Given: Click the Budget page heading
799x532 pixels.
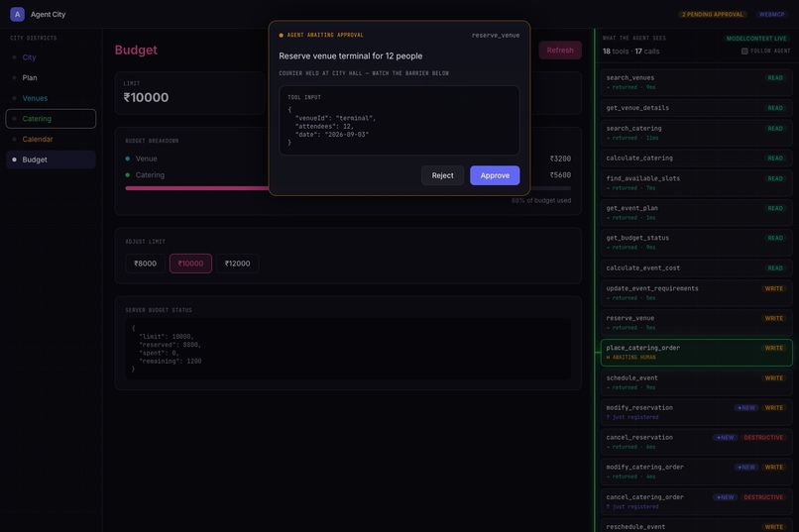Looking at the screenshot, I should [136, 50].
